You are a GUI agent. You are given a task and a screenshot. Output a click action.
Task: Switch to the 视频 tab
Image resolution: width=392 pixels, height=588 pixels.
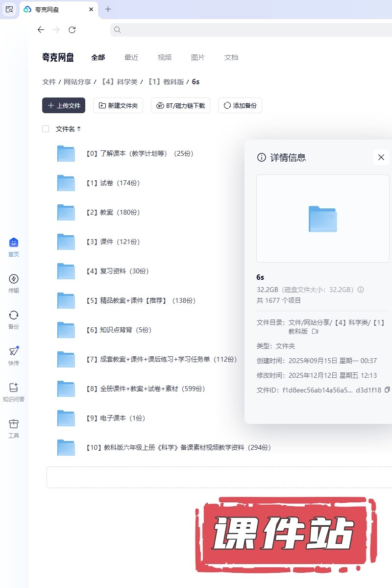(165, 57)
